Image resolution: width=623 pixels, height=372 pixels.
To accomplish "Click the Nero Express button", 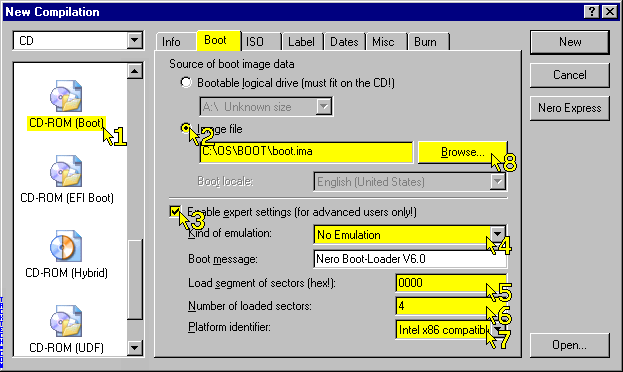I will click(x=569, y=108).
